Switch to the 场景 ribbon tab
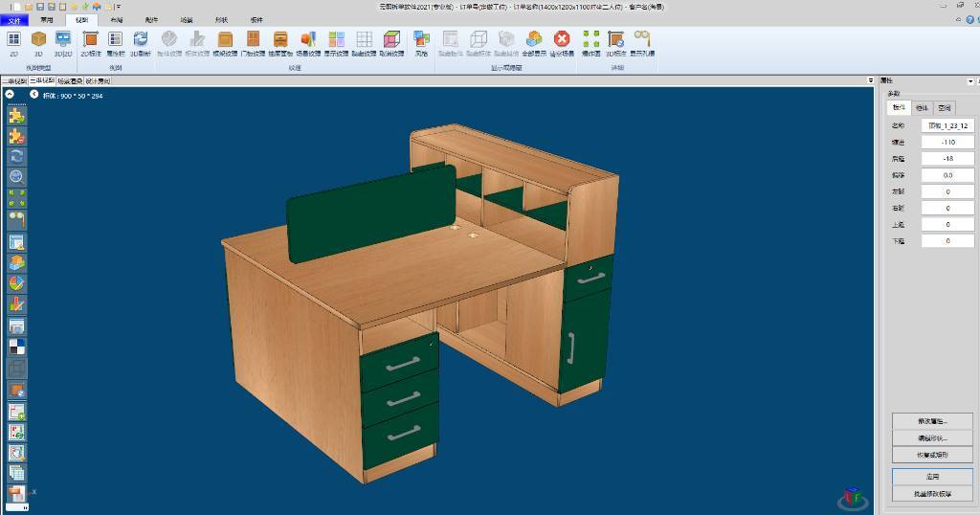 point(187,20)
